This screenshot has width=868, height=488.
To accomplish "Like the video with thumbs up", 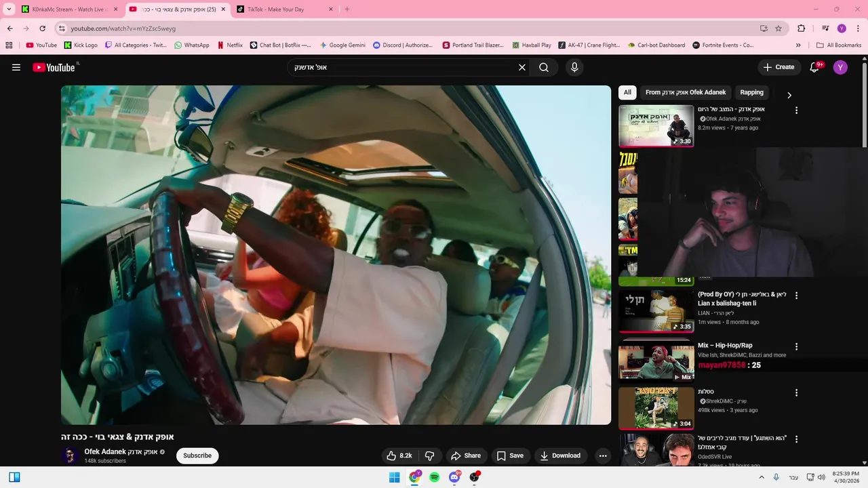I will [x=399, y=455].
